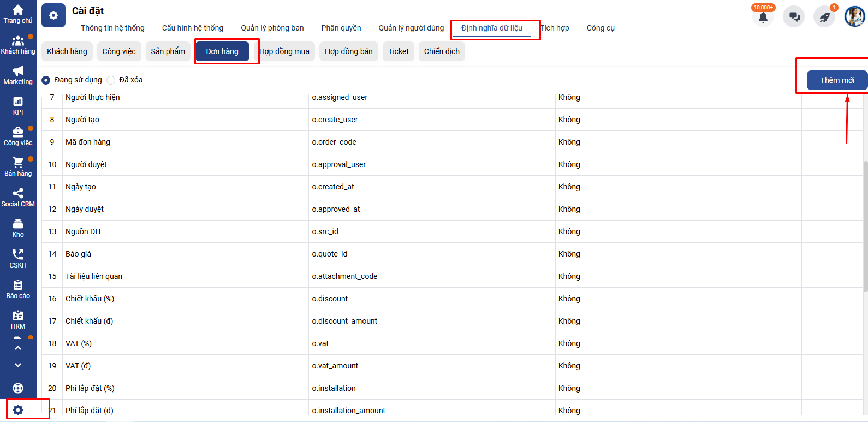
Task: Open the Trang chủ home icon
Action: (18, 10)
